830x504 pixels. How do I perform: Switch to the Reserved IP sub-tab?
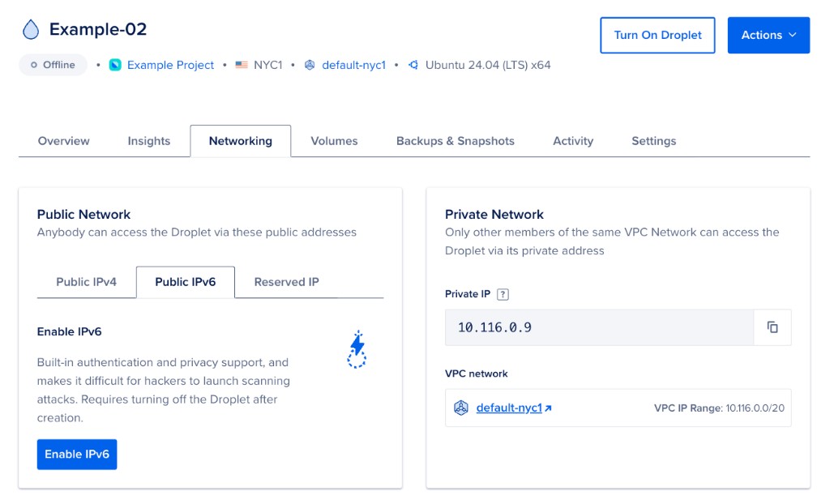pos(286,282)
